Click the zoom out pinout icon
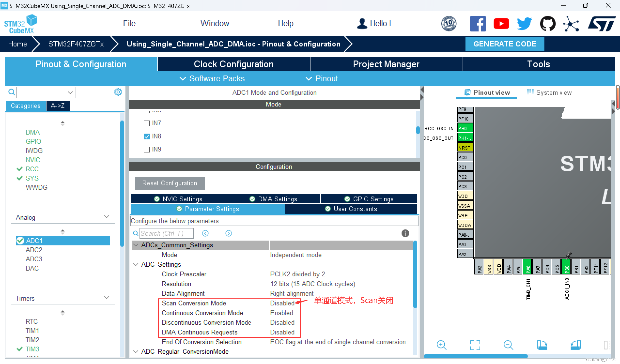The width and height of the screenshot is (620, 364). (508, 345)
